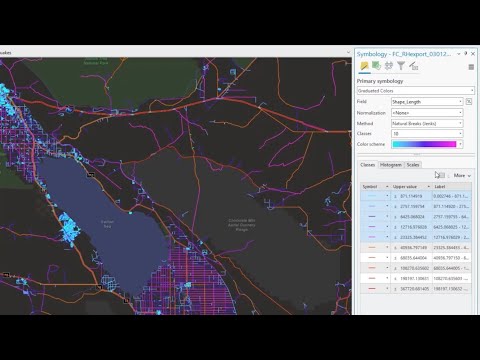480x360 pixels.
Task: Open symbol dropdown arrow in 40936.797149 row
Action: [387, 247]
